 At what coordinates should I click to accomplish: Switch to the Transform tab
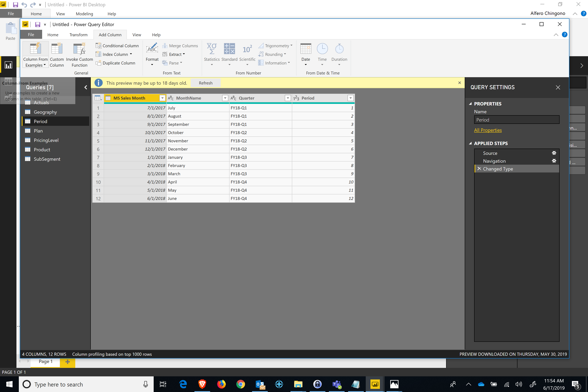[79, 35]
